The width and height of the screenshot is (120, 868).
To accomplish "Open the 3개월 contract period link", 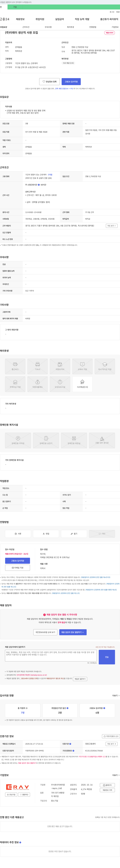I will [x=50, y=175].
